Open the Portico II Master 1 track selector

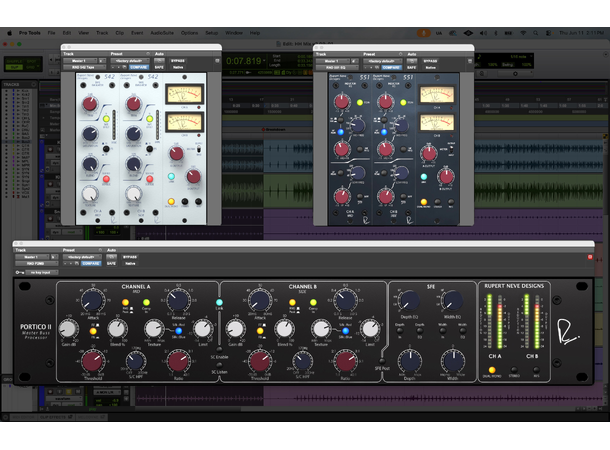[x=33, y=257]
